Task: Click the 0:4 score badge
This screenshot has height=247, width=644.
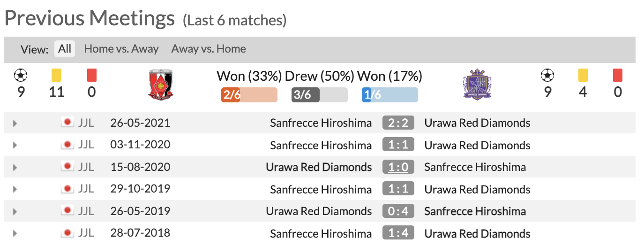Action: tap(398, 211)
